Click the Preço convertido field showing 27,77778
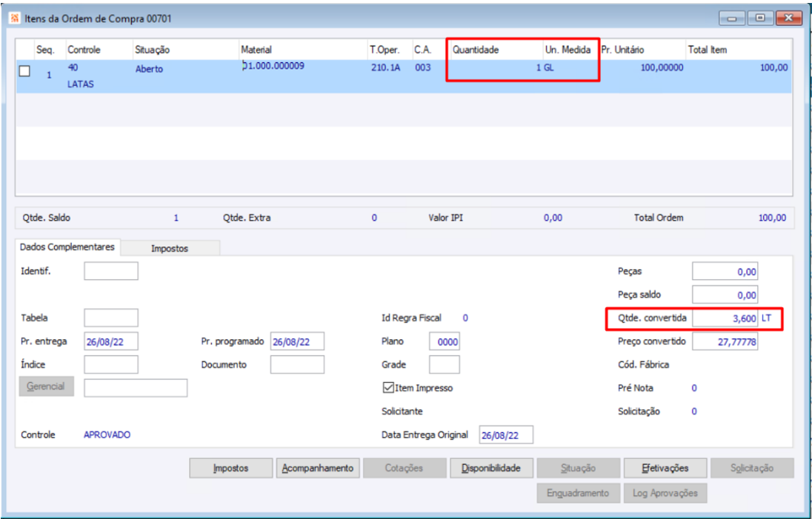Image resolution: width=812 pixels, height=519 pixels. tap(725, 341)
